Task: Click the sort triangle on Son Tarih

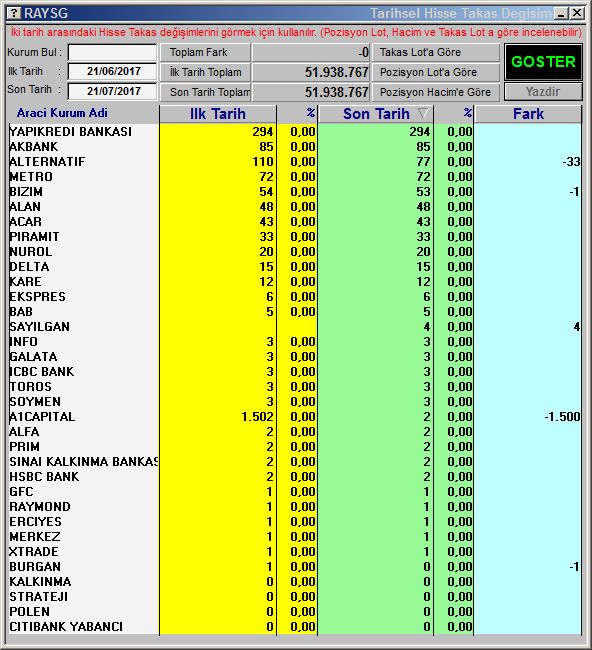Action: coord(423,113)
